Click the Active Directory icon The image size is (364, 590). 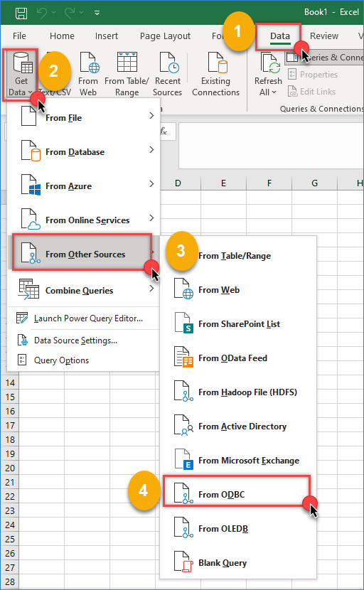(183, 426)
